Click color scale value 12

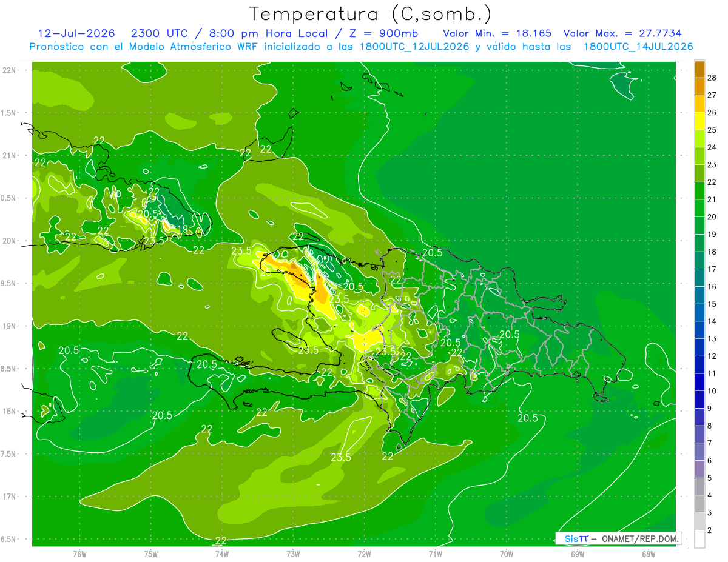(712, 356)
